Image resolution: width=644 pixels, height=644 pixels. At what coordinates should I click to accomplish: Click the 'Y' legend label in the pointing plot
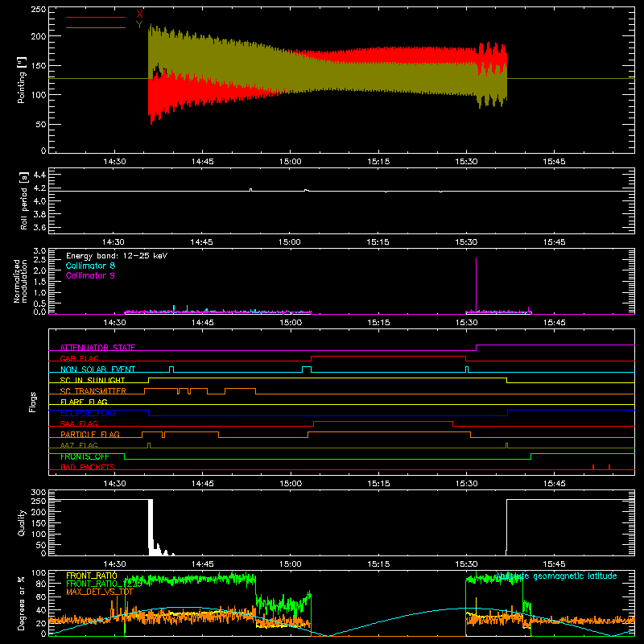[139, 25]
